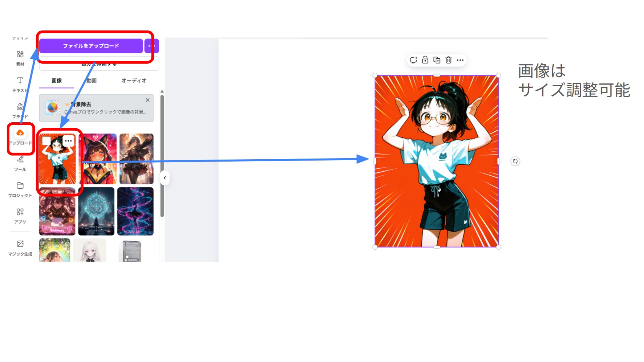
Task: Duplicate the selected image via toolbar
Action: pyautogui.click(x=437, y=60)
